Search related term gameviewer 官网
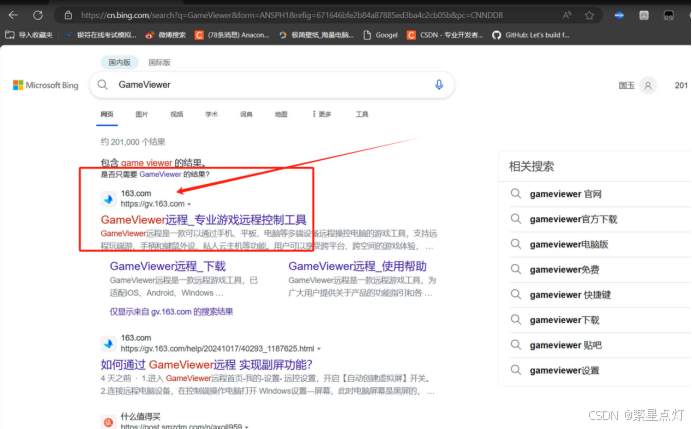The image size is (692, 429). point(565,194)
